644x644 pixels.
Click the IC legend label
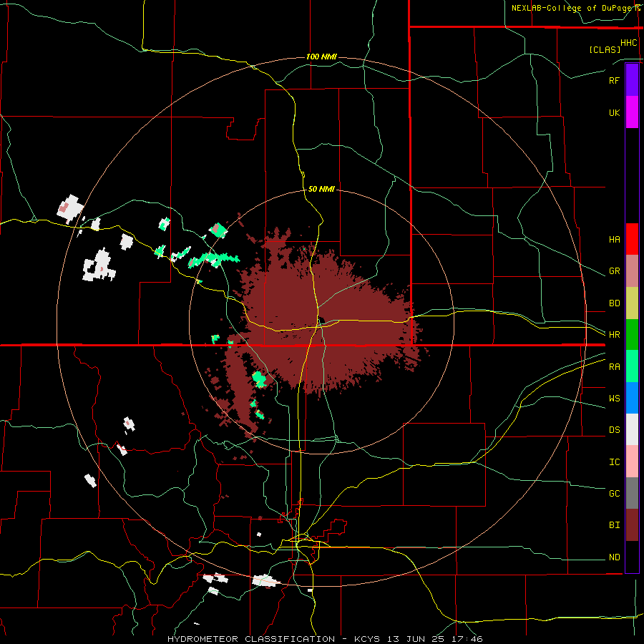614,462
